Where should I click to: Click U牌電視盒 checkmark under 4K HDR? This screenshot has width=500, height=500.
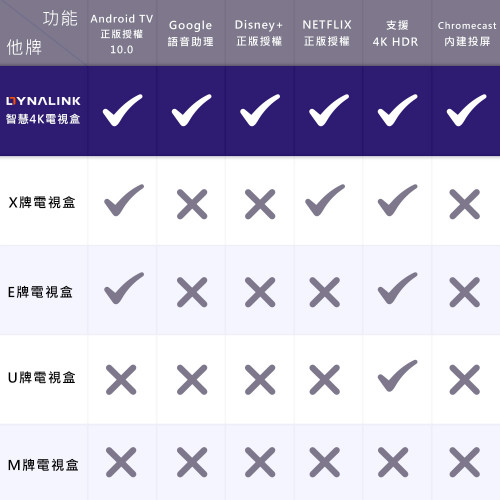[x=397, y=376]
